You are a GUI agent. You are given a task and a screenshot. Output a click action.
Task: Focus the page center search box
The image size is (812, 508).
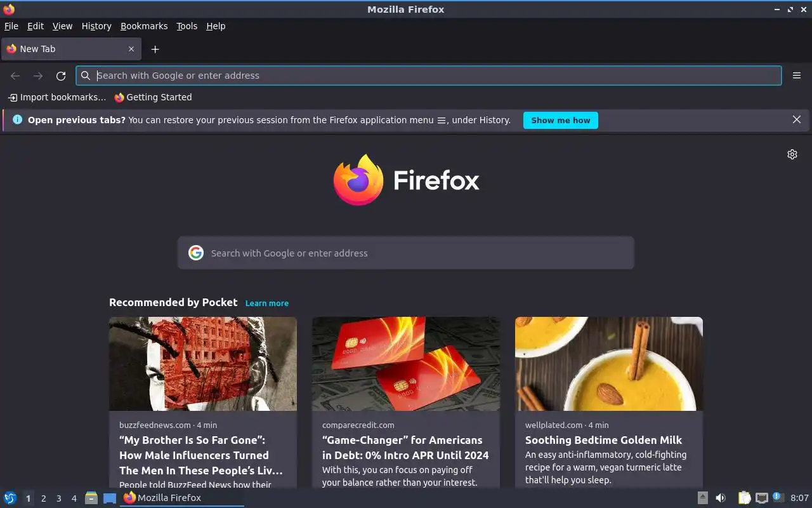click(406, 253)
